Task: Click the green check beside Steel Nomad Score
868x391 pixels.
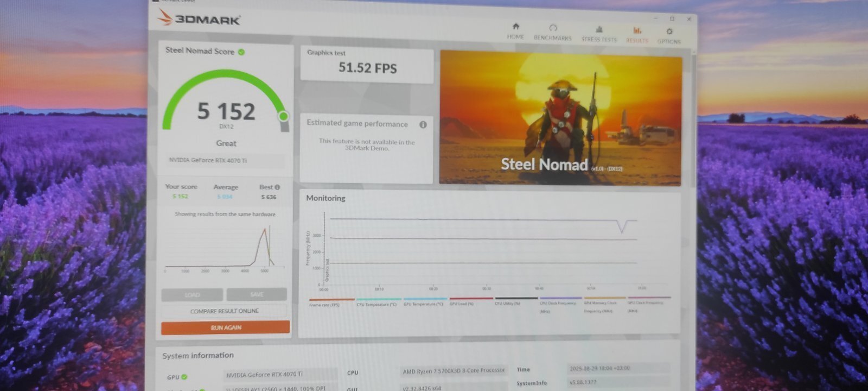Action: (241, 52)
